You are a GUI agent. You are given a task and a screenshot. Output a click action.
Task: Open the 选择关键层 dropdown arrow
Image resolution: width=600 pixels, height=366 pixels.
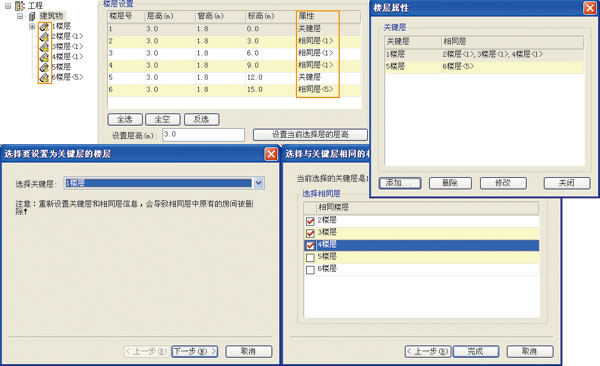coord(259,183)
